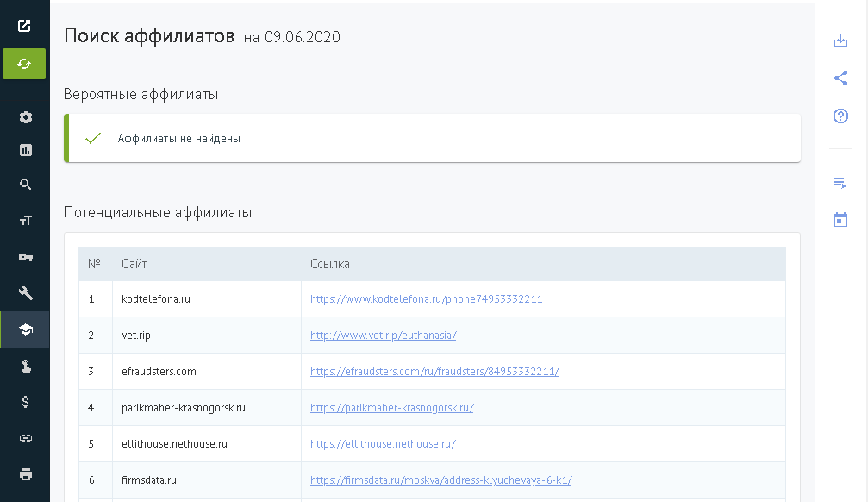
Task: Open the firmsdata.ru address link
Action: [440, 480]
